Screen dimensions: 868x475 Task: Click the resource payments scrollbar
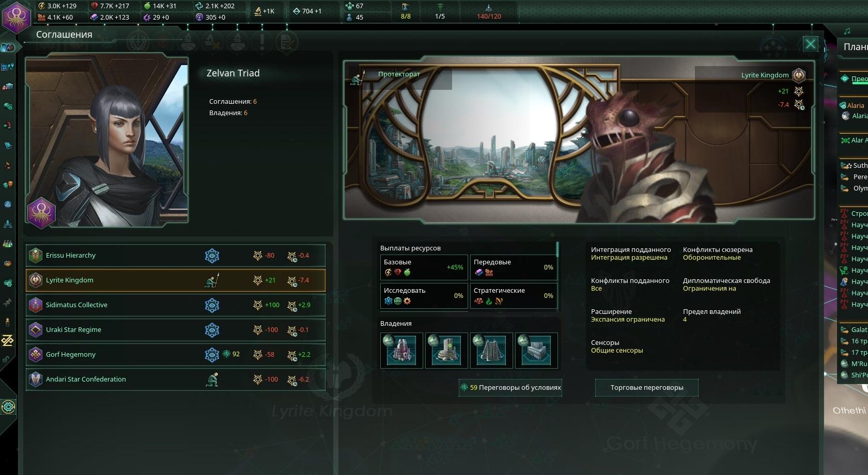click(557, 250)
